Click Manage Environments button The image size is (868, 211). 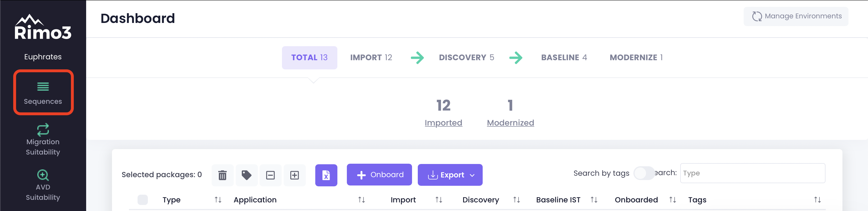click(x=796, y=16)
